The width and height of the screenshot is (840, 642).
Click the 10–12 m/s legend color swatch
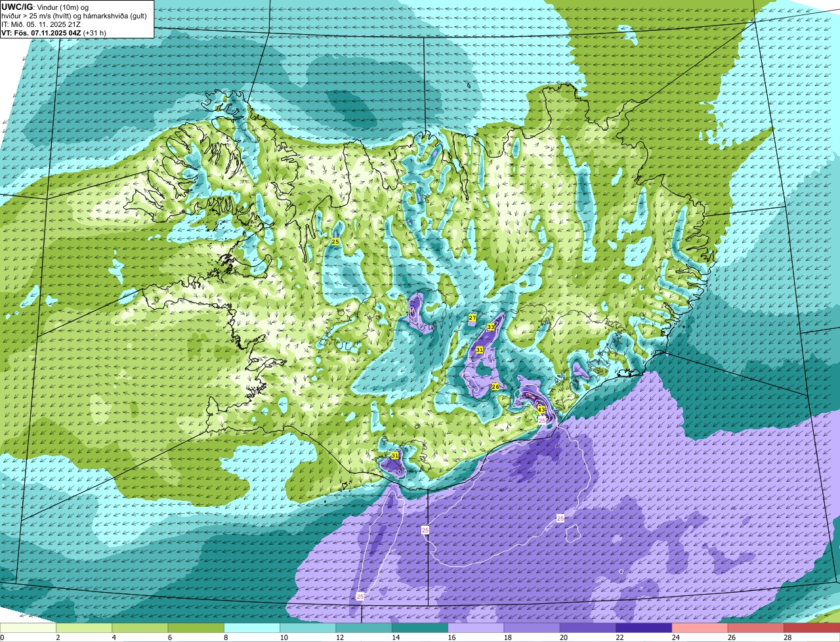[x=308, y=628]
